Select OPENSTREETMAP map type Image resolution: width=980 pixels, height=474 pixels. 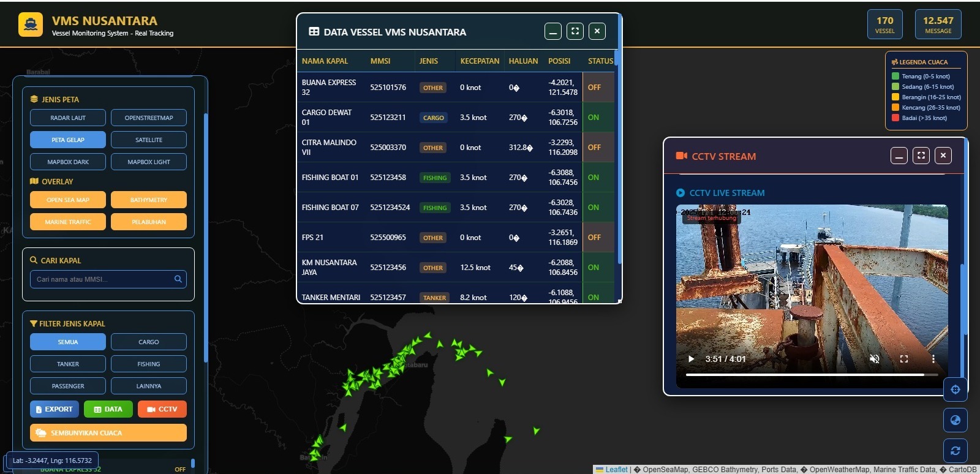tap(149, 118)
